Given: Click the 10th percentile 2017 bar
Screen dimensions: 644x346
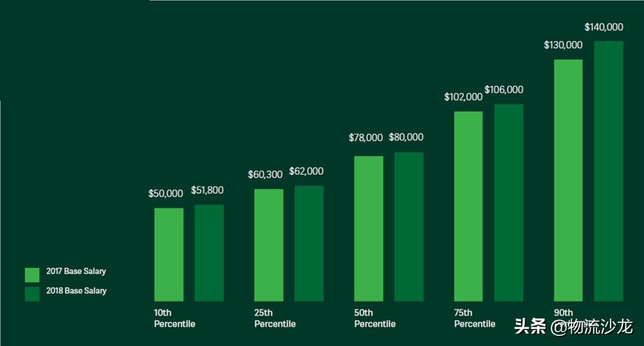Looking at the screenshot, I should (169, 255).
